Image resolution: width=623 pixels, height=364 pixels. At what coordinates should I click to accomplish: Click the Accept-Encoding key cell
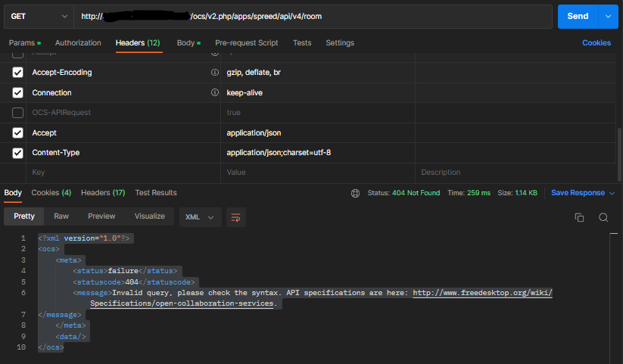(x=123, y=73)
